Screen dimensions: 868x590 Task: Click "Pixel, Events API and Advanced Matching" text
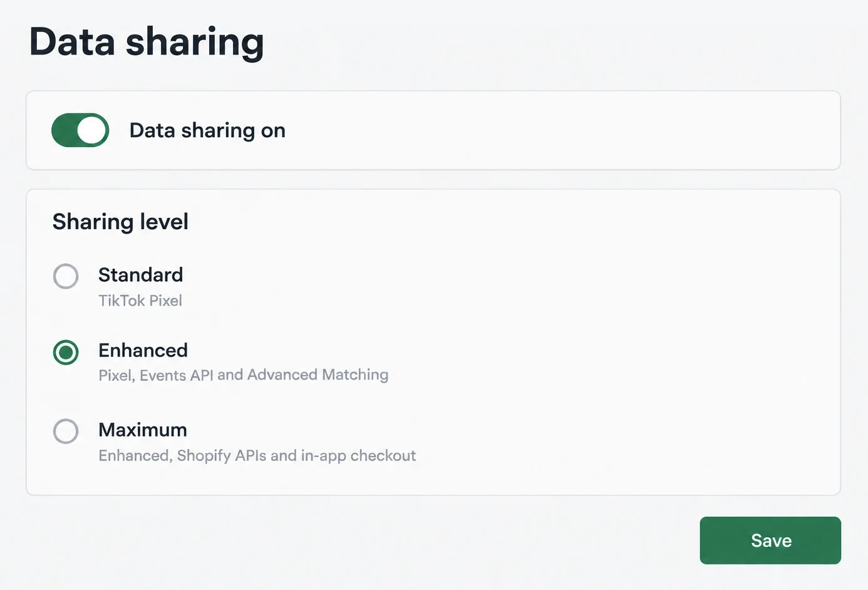pyautogui.click(x=244, y=375)
